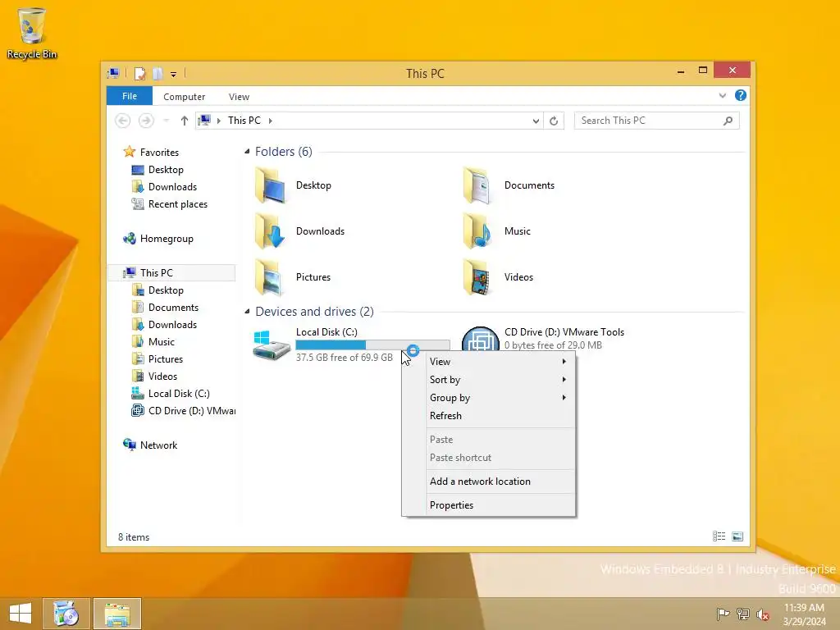Select the Videos folder icon
The height and width of the screenshot is (630, 840).
(478, 277)
